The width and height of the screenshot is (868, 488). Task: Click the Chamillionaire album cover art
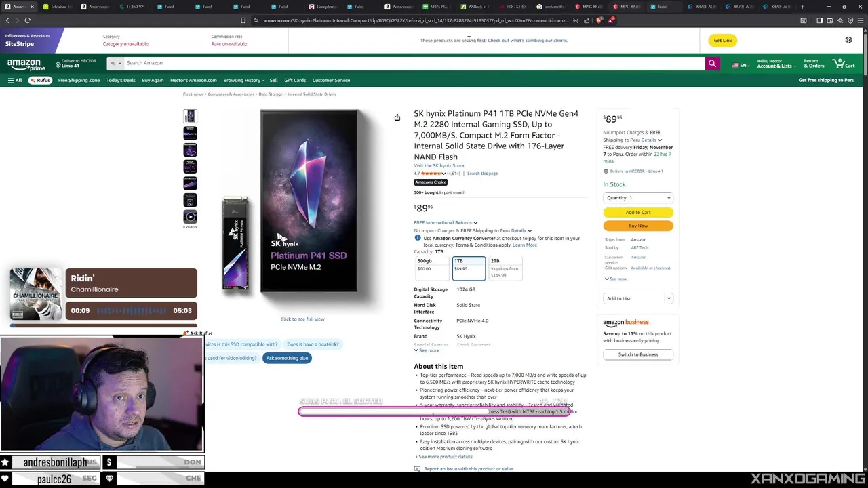click(x=35, y=293)
